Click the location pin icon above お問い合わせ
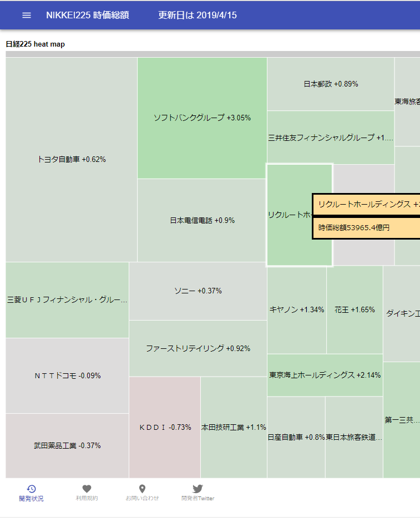The width and height of the screenshot is (420, 518). (142, 489)
